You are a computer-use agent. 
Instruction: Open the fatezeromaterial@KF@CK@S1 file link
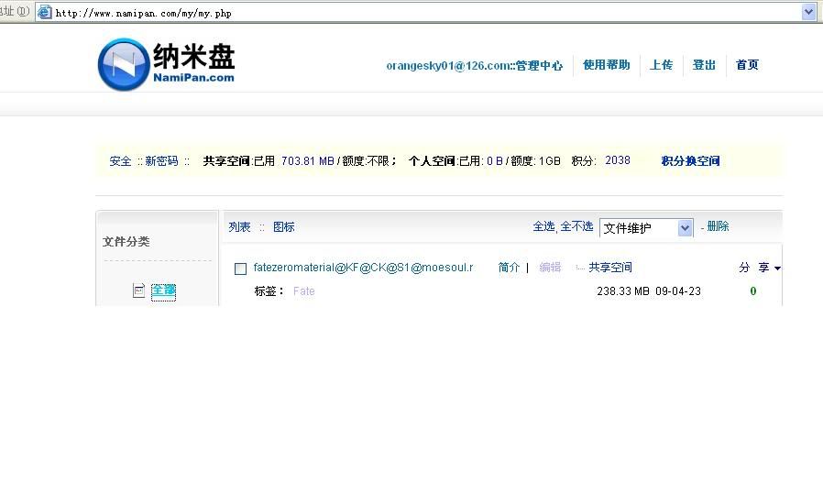[x=363, y=268]
